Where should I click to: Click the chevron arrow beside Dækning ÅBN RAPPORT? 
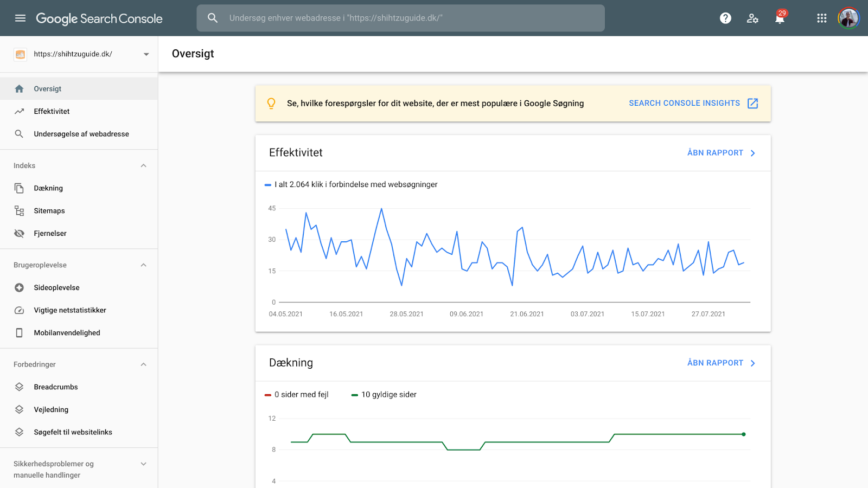752,363
